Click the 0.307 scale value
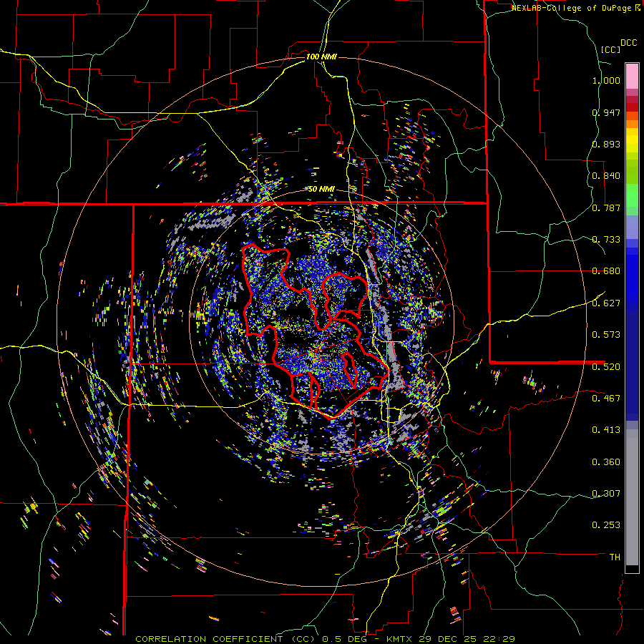This screenshot has width=644, height=644. click(606, 493)
